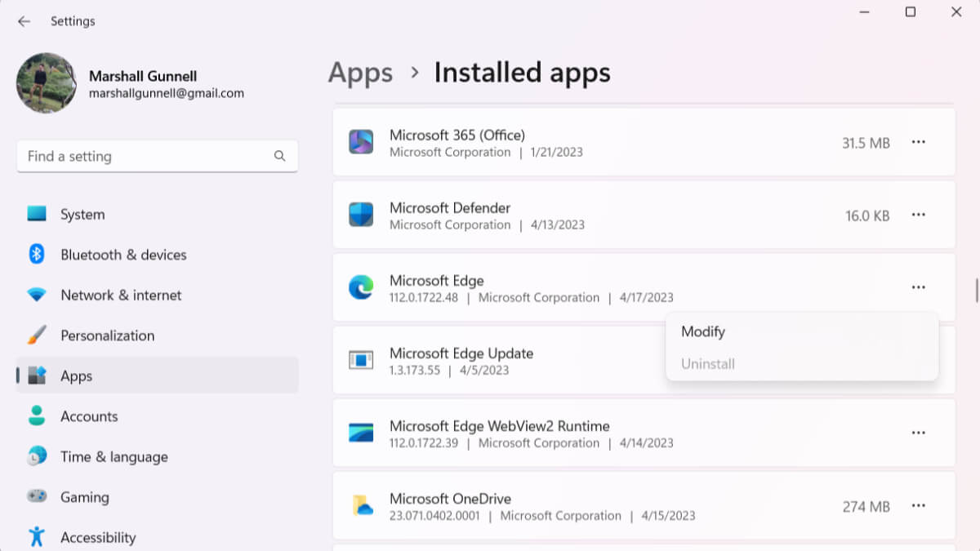Go back using the back arrow
Viewport: 980px width, 551px height.
pyautogui.click(x=24, y=21)
